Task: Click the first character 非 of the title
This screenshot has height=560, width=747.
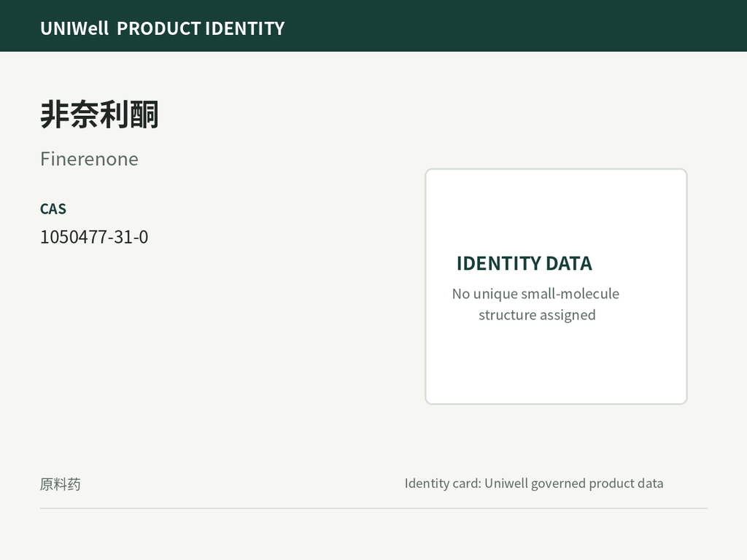Action: coord(55,114)
